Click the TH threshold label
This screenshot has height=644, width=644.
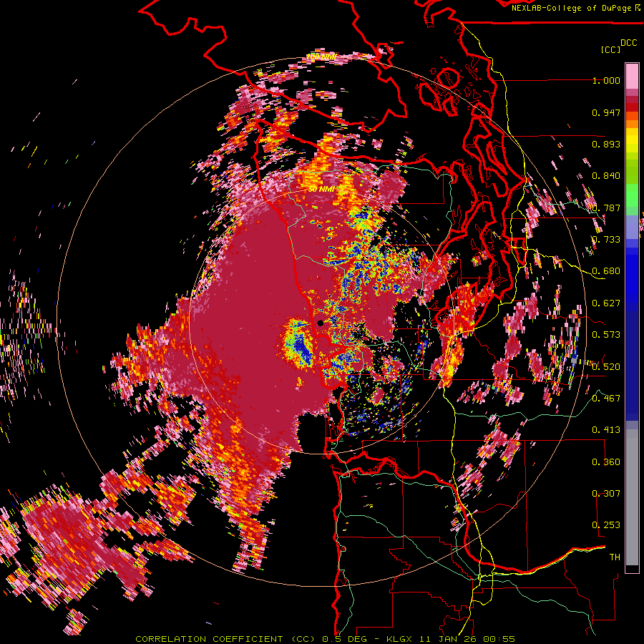coord(615,557)
